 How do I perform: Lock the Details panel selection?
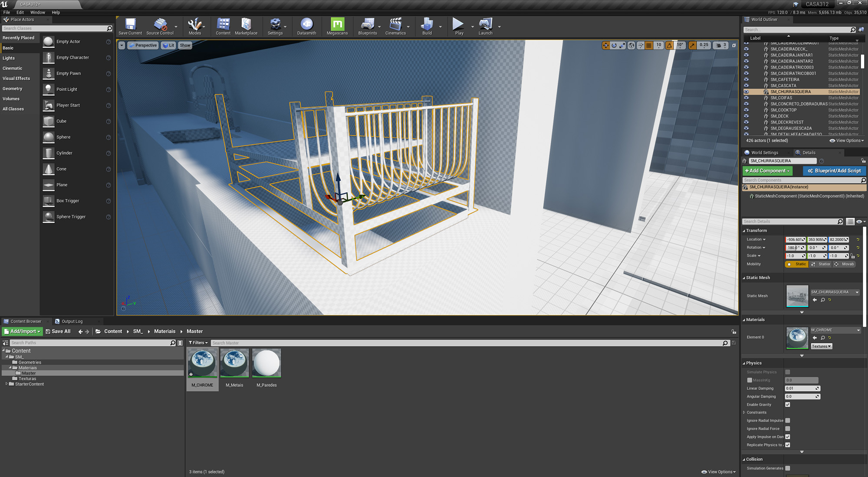(863, 161)
